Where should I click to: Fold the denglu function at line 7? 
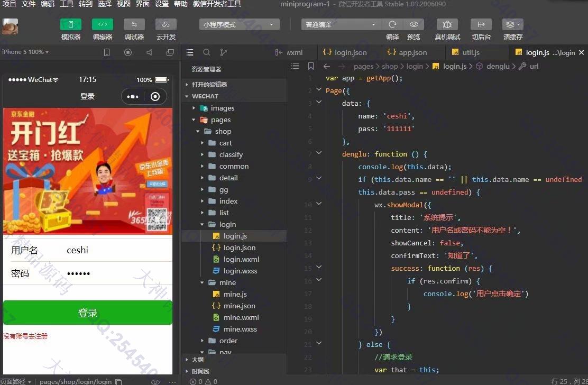click(319, 153)
